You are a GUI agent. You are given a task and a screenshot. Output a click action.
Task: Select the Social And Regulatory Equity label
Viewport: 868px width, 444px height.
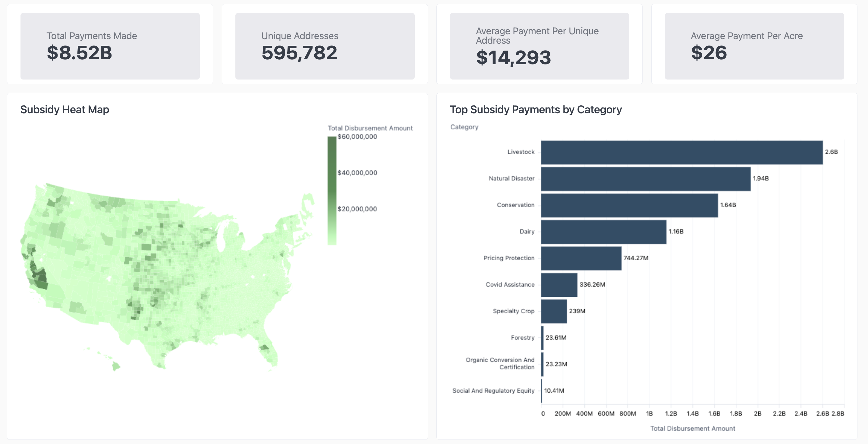pyautogui.click(x=493, y=391)
